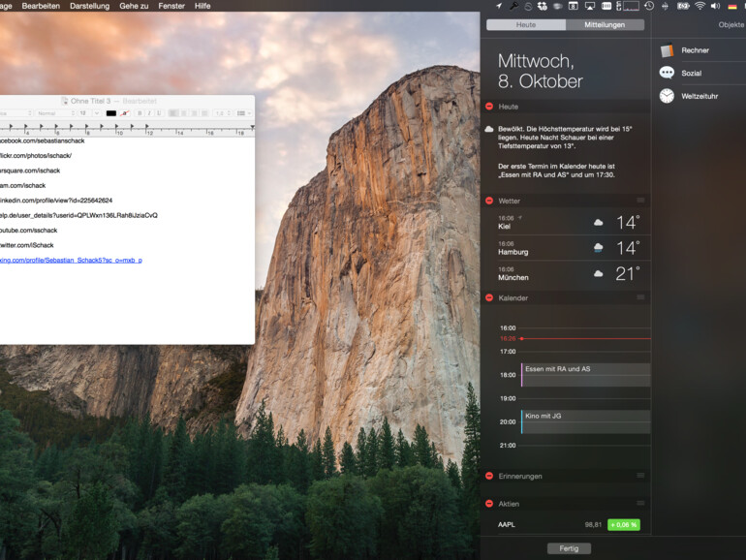Image resolution: width=746 pixels, height=560 pixels.
Task: Click the right margin marker on ruler
Action: point(252,127)
